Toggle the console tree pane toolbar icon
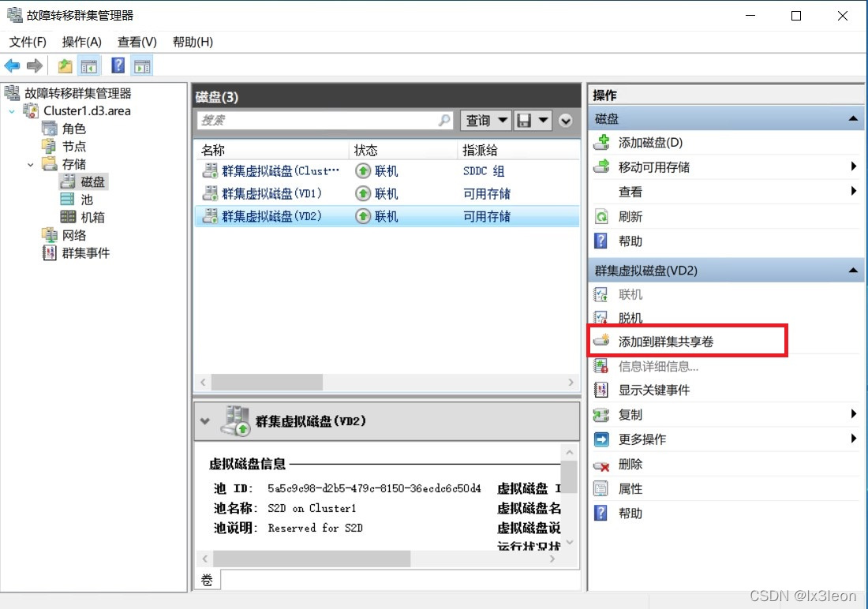The height and width of the screenshot is (609, 868). [88, 66]
